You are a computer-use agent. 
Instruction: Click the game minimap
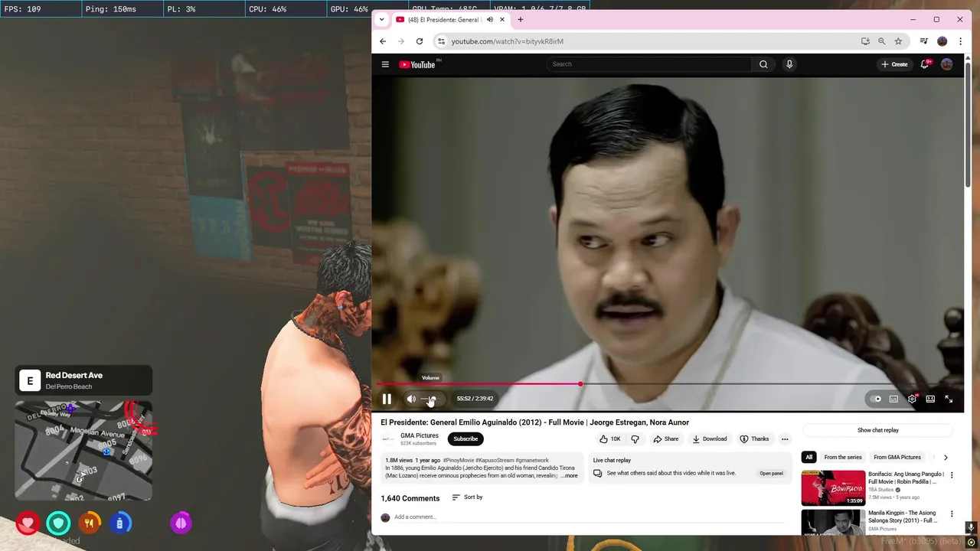point(83,451)
